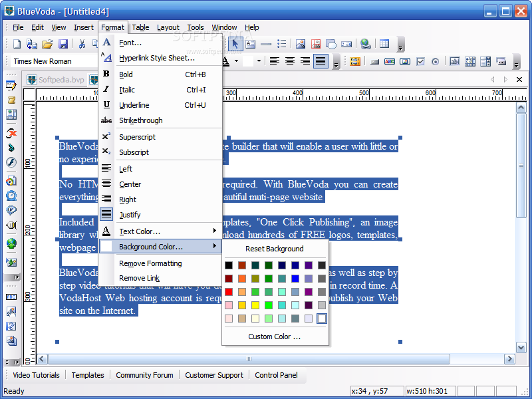The image size is (532, 399).
Task: Click the Insert Image toolbar icon
Action: point(300,45)
